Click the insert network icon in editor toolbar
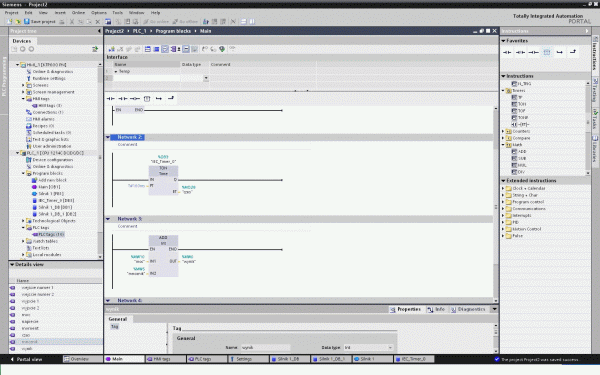This screenshot has width=600, height=375. [111, 49]
